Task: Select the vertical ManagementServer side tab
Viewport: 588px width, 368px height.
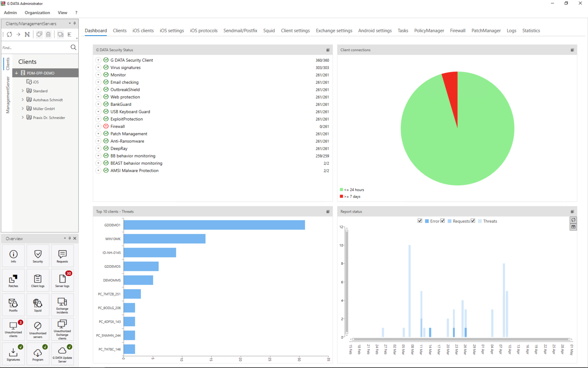Action: pyautogui.click(x=8, y=95)
